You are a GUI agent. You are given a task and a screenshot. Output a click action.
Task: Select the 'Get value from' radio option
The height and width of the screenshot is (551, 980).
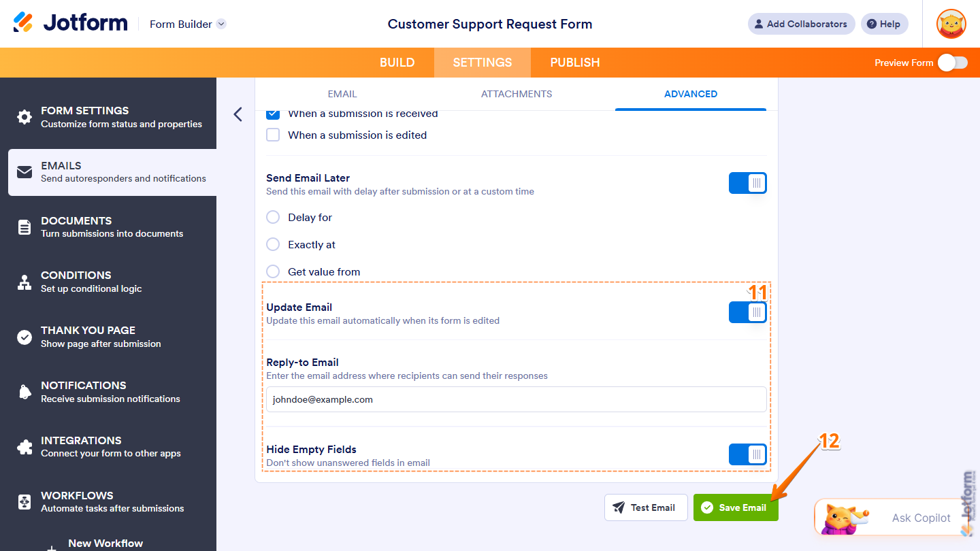tap(273, 271)
